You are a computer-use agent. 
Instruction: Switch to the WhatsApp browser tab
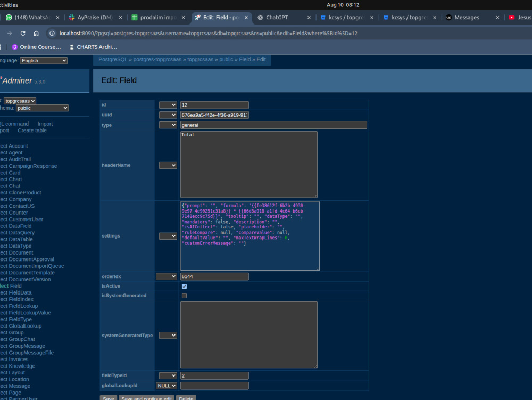coord(32,18)
